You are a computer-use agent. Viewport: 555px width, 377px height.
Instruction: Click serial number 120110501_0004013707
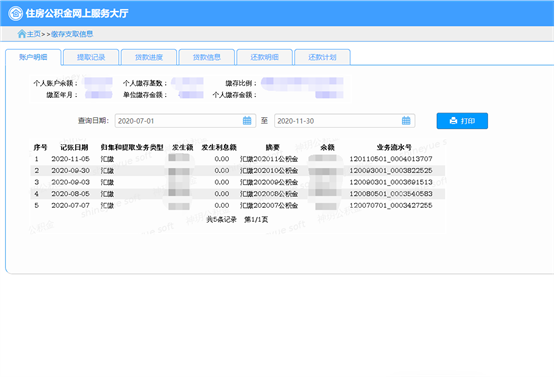coord(391,159)
